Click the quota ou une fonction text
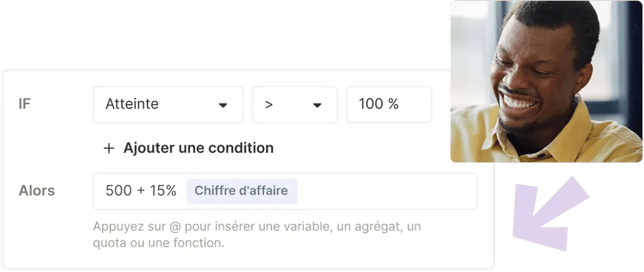Screen dimensions: 644x272 click(x=158, y=243)
